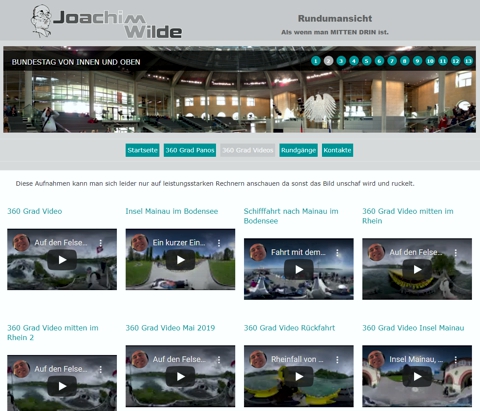
Task: Go to 360 Grad Panos page
Action: pos(190,150)
